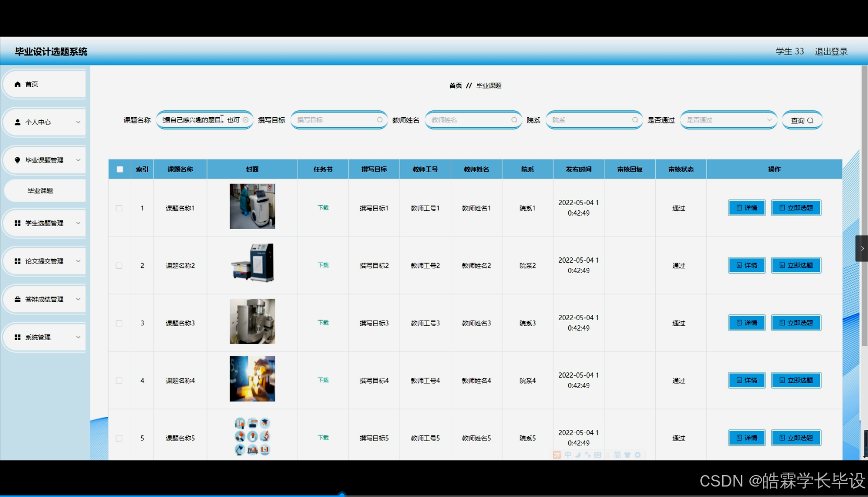Click the grid icon beside 论文提交管理

coord(18,261)
